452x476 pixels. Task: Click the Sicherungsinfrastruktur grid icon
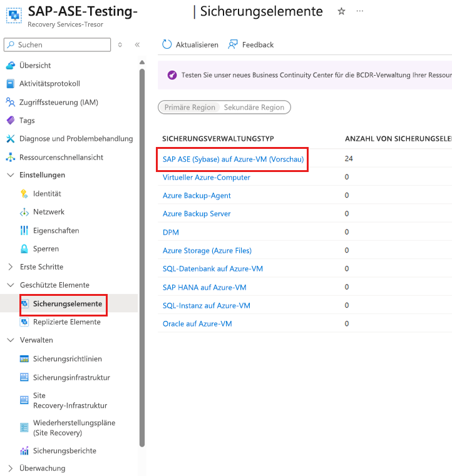(x=24, y=377)
